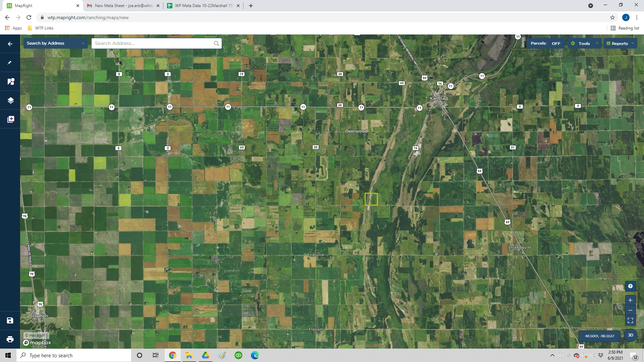
Task: Switch map to 3D view
Action: point(630,335)
